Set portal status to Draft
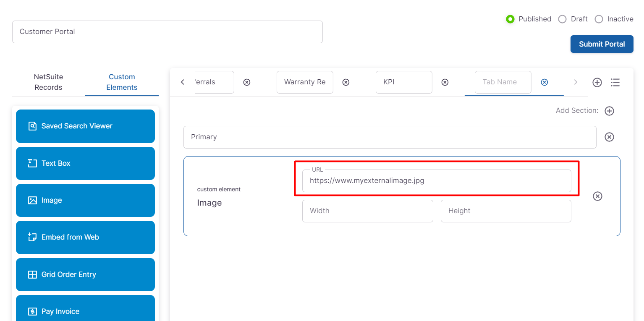 [562, 19]
